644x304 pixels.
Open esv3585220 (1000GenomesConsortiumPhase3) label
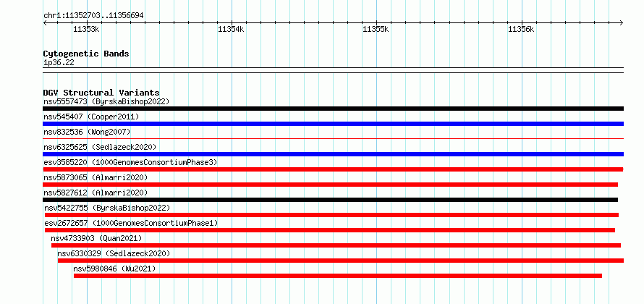tap(130, 162)
